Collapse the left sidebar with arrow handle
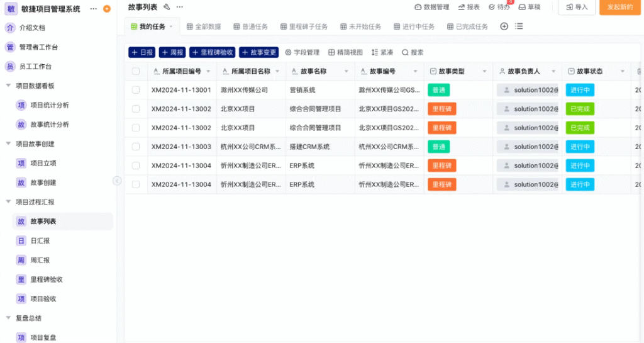 117,181
